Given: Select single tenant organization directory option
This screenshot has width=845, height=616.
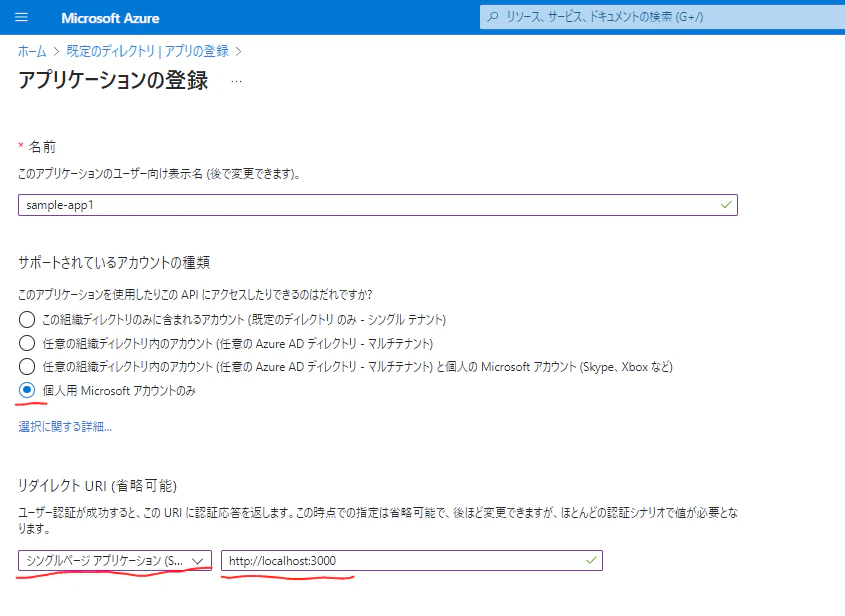Looking at the screenshot, I should [26, 320].
